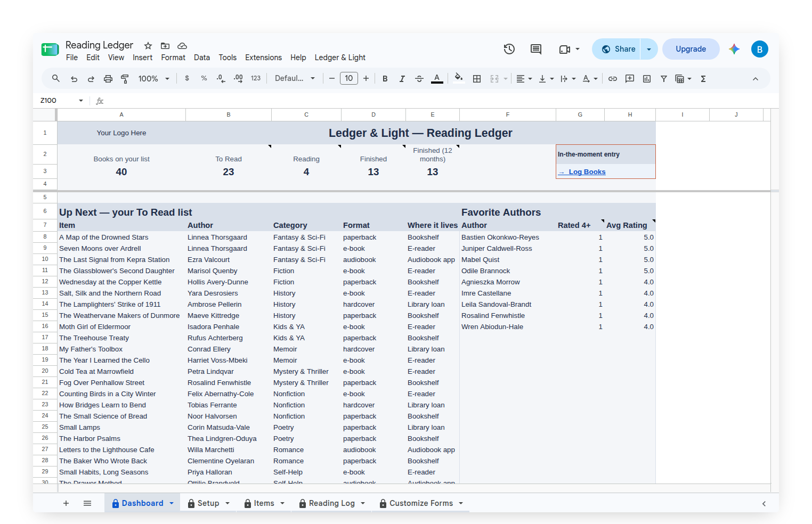Show all sheets list
The width and height of the screenshot is (812, 524).
87,503
